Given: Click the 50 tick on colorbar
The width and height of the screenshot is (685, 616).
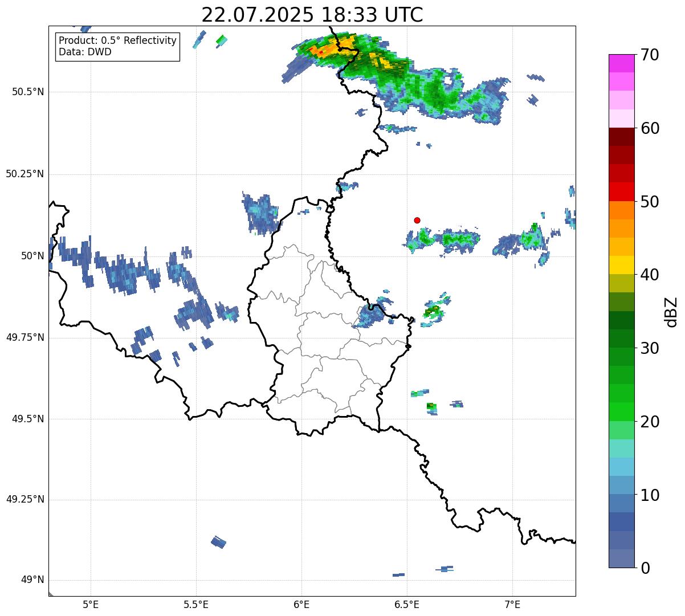Looking at the screenshot, I should coord(650,202).
